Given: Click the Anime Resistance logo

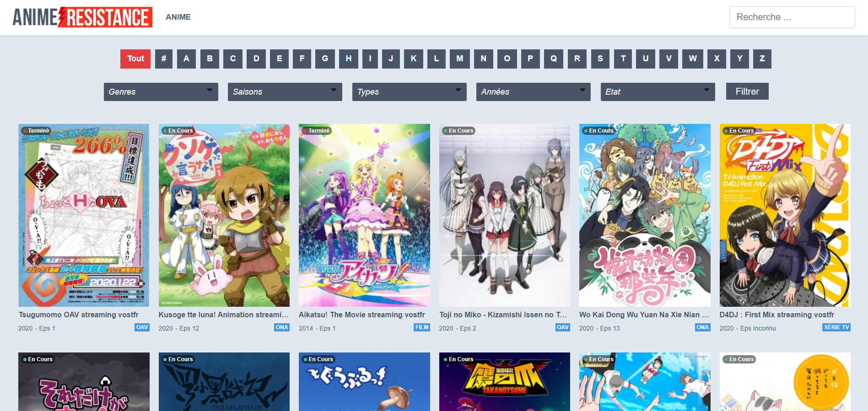Looking at the screenshot, I should click(82, 17).
